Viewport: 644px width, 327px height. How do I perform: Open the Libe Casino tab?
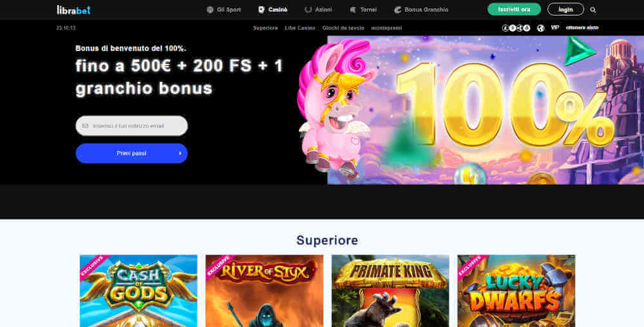(x=300, y=28)
